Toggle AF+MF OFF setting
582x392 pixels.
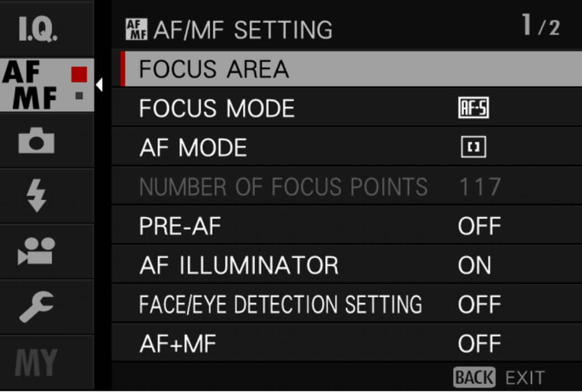pyautogui.click(x=479, y=343)
